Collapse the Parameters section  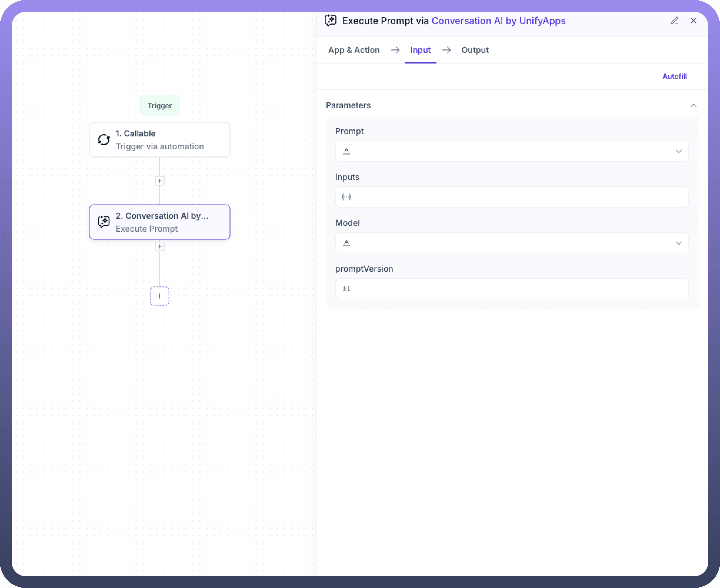[x=693, y=105]
